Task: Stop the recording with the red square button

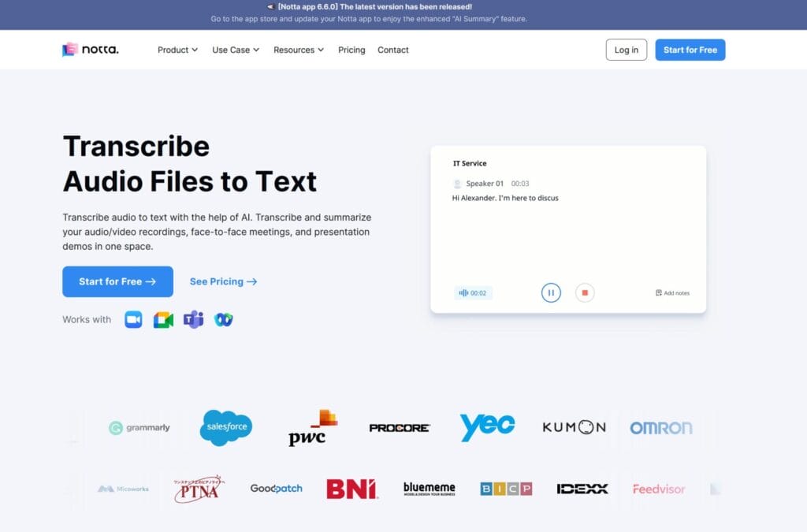Action: (x=585, y=292)
